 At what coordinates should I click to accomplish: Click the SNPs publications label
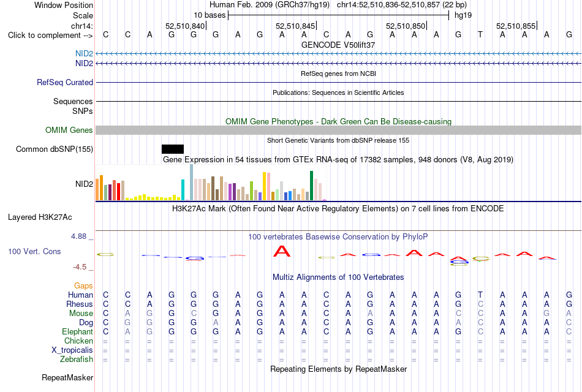click(83, 111)
